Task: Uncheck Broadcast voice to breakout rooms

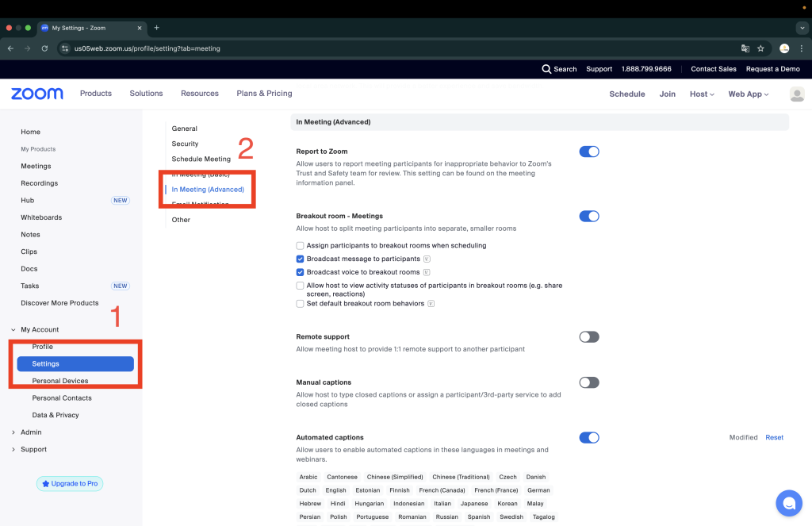Action: tap(300, 272)
